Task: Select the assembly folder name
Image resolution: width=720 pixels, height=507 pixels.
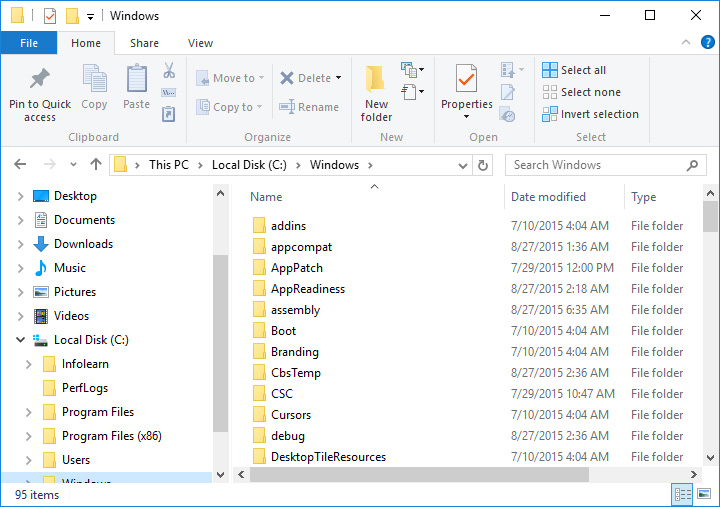Action: [x=295, y=310]
